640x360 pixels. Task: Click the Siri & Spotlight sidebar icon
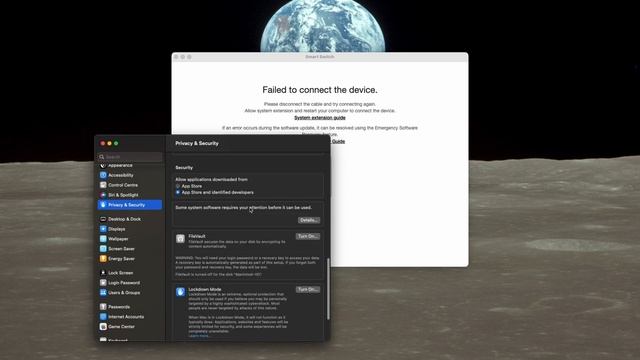point(103,195)
